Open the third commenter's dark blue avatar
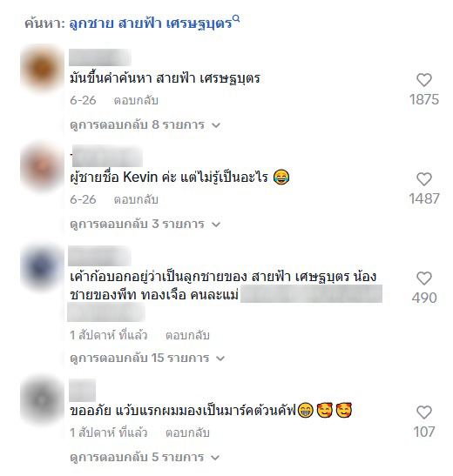The height and width of the screenshot is (476, 453). pyautogui.click(x=42, y=266)
